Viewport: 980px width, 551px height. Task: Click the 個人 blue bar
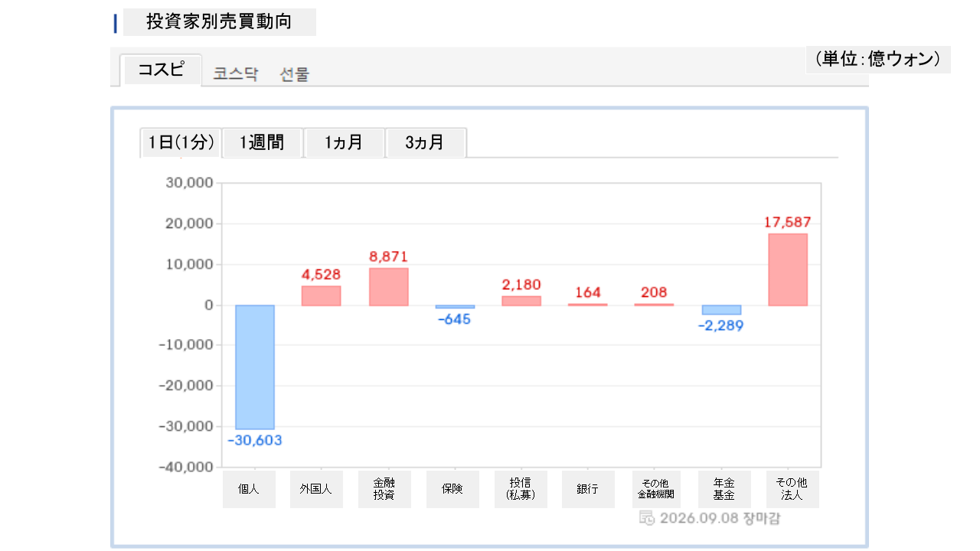point(255,367)
